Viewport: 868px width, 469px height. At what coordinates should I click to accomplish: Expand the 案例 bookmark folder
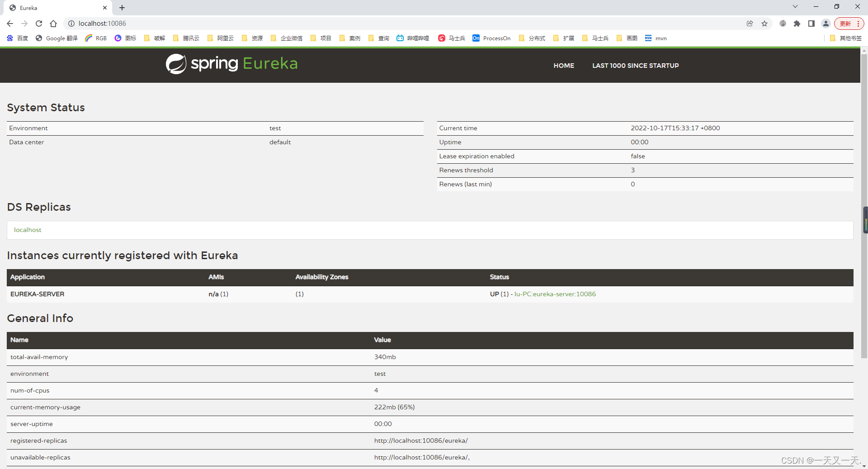[350, 38]
